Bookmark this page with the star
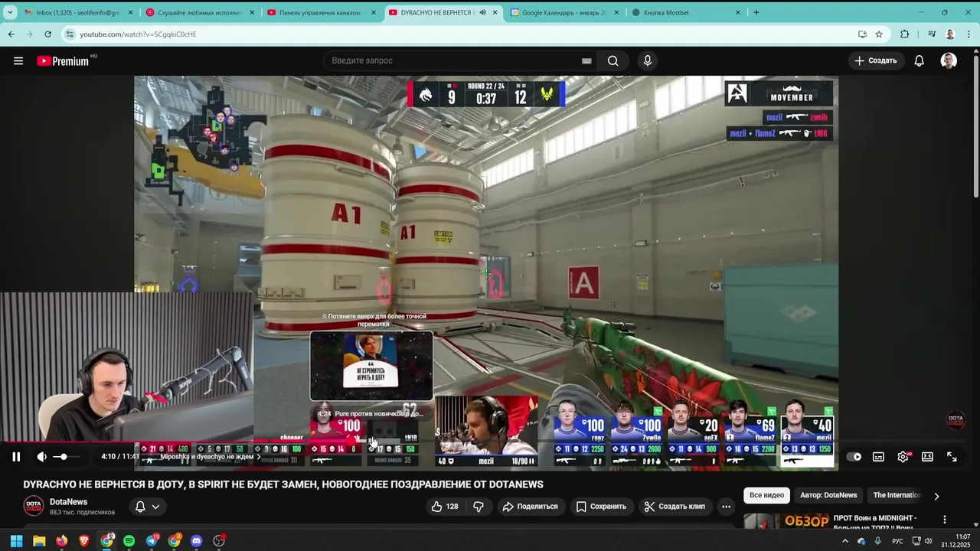Viewport: 980px width, 551px height. [x=879, y=34]
